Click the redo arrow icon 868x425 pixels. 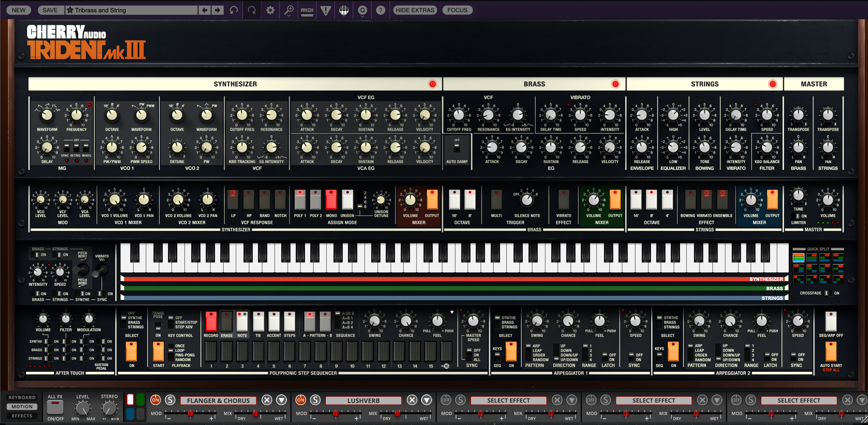click(x=252, y=10)
